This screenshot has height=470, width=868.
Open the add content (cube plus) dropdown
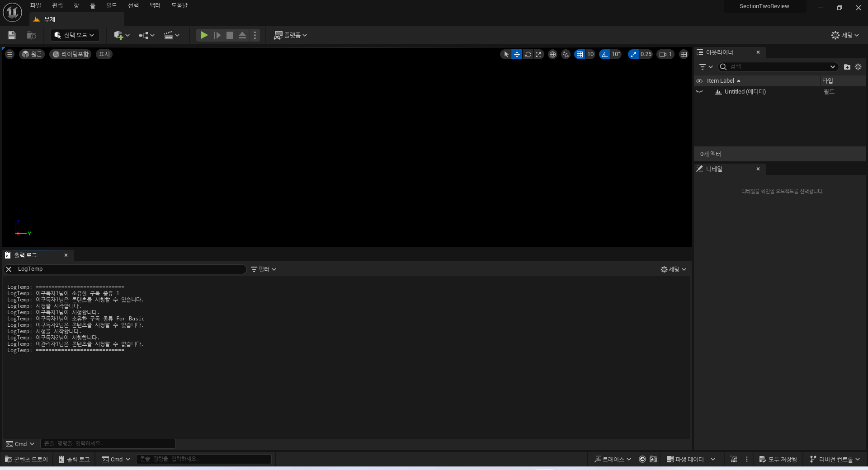click(122, 35)
